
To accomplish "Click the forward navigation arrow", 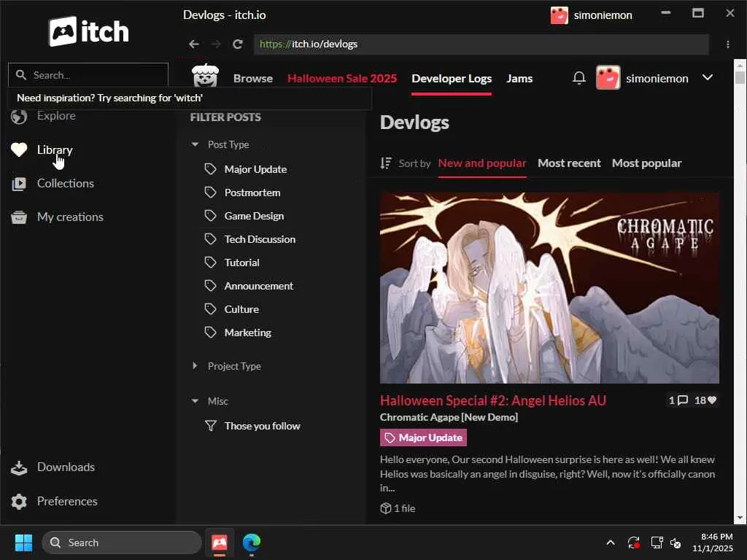I will coord(216,44).
